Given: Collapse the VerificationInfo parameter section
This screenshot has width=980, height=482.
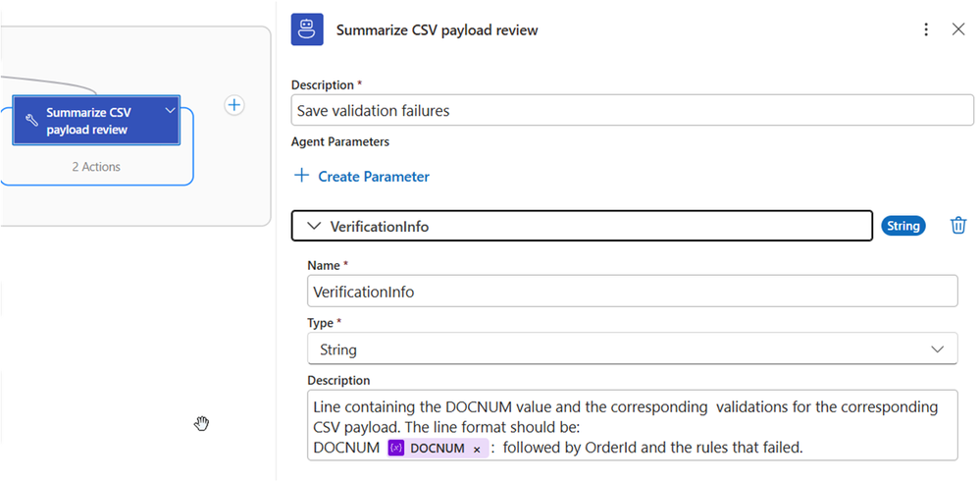Looking at the screenshot, I should click(x=315, y=226).
